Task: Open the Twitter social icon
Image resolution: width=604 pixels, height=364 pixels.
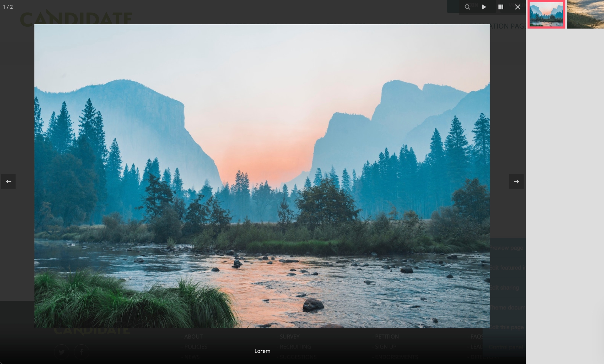Action: point(62,352)
